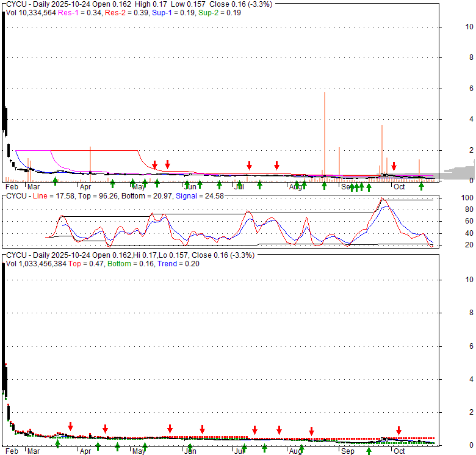Click the red Top = 0.47 legend in the bottom chart

point(86,264)
